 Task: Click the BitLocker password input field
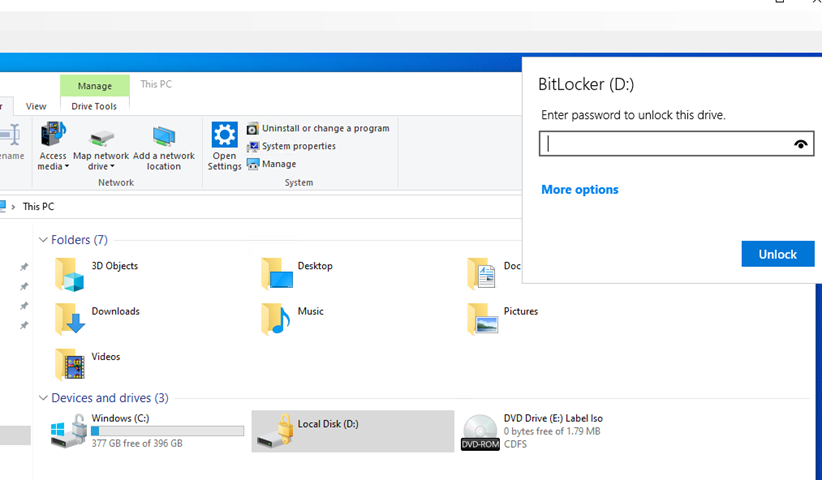(665, 145)
